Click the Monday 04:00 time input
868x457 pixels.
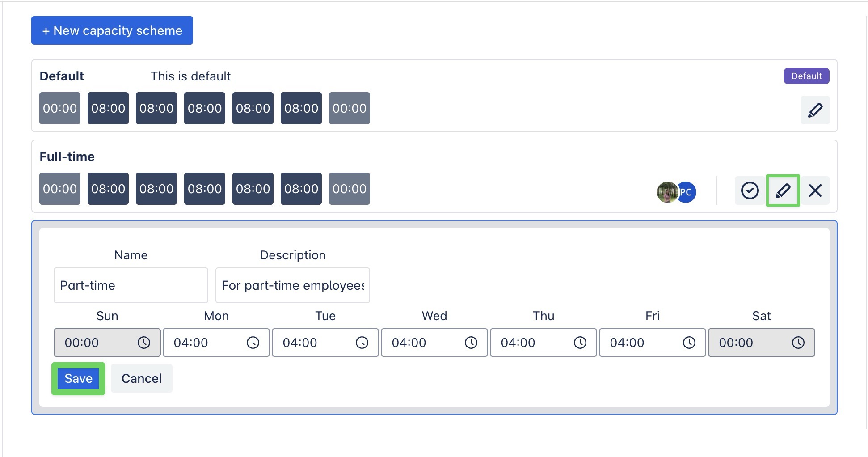coord(201,343)
